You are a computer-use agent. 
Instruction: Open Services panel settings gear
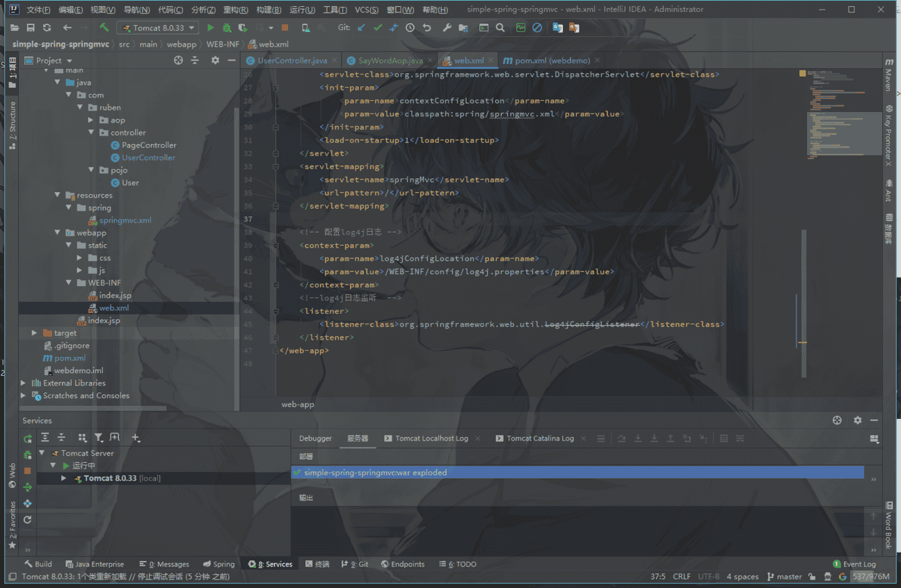[857, 420]
